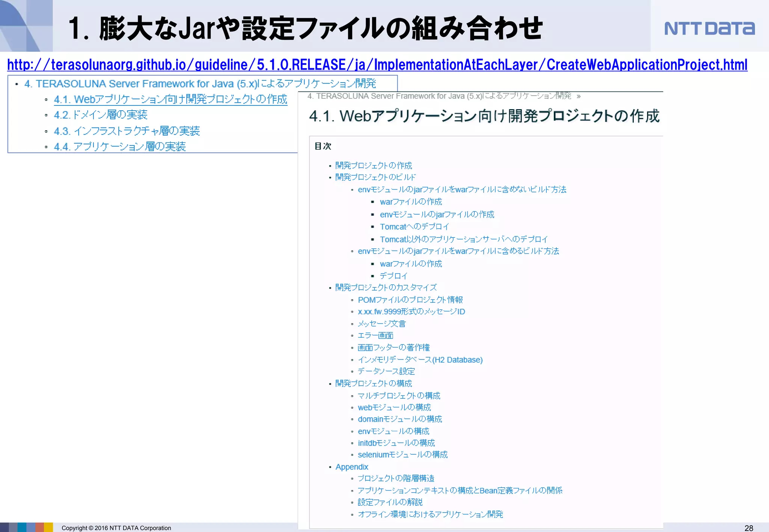The width and height of the screenshot is (769, 532).
Task: Open '画面フッターの著作権' link
Action: tap(394, 347)
